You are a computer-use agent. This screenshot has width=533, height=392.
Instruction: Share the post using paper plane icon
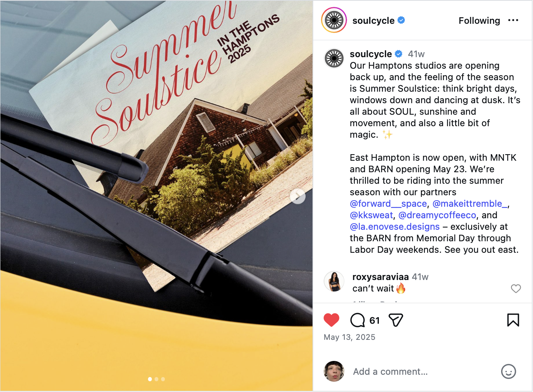[x=396, y=320]
